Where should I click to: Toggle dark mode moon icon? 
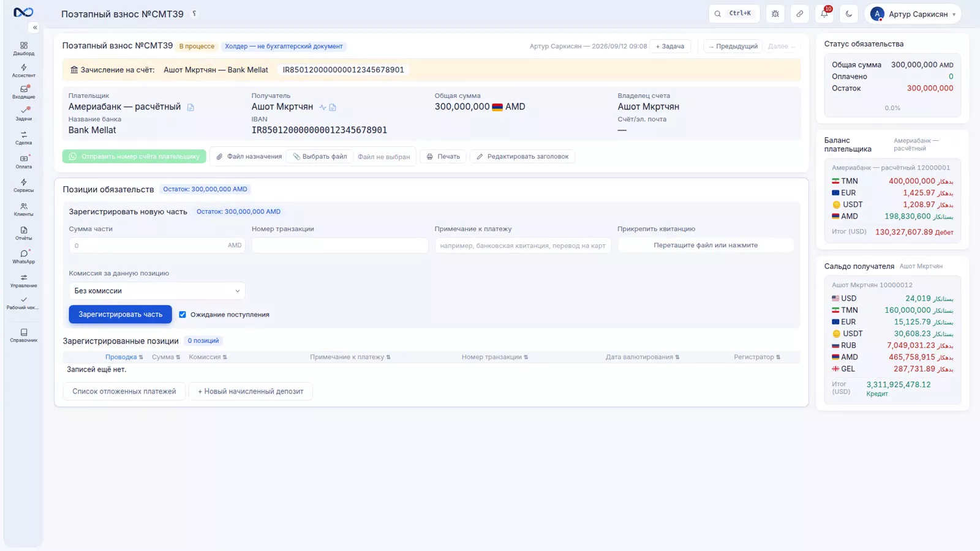coord(849,13)
